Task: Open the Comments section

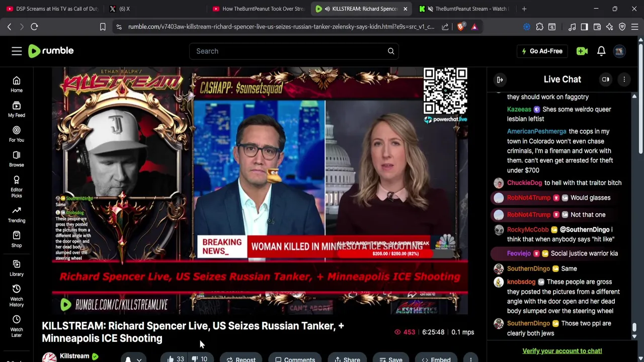Action: tap(295, 359)
